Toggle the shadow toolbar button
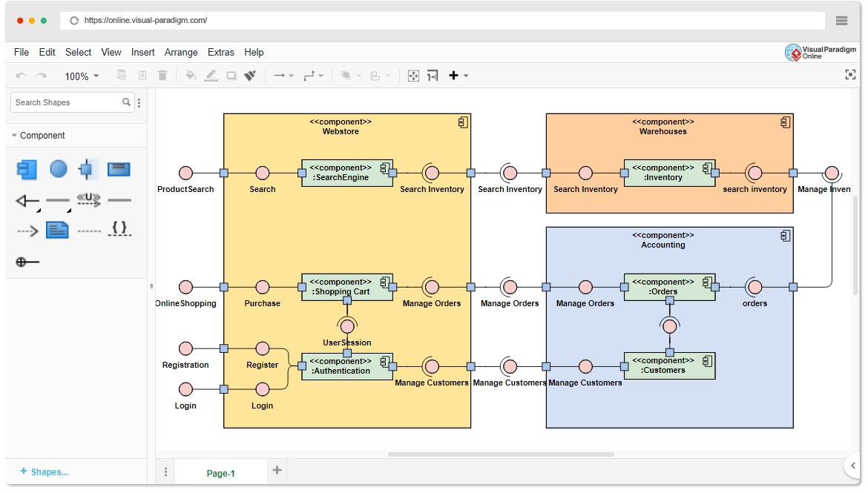This screenshot has height=493, width=868. (231, 76)
